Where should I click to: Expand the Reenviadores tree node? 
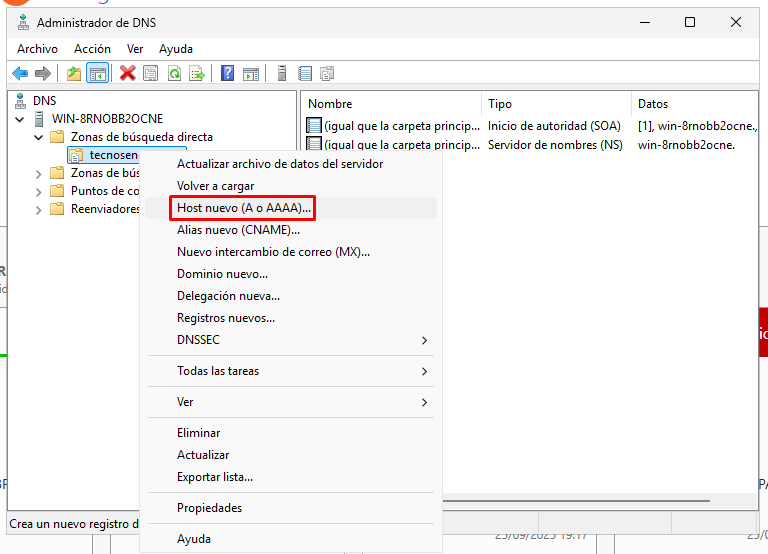click(39, 209)
